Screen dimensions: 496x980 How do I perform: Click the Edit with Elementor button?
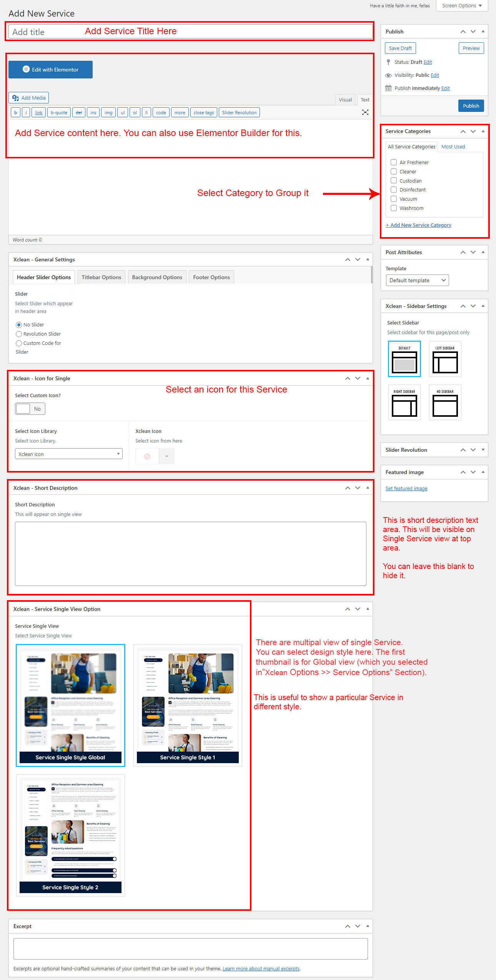click(50, 70)
